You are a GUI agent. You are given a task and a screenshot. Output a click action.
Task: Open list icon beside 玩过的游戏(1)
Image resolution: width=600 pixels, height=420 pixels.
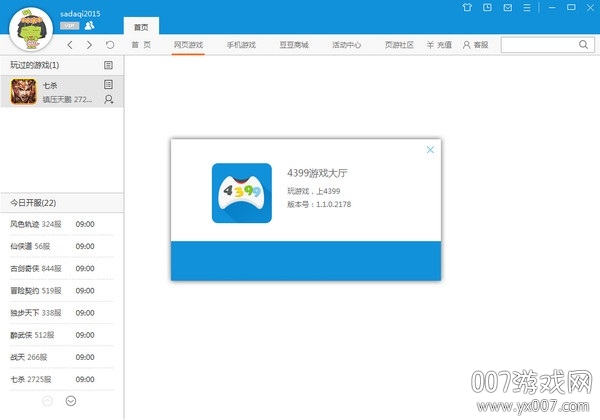(108, 65)
